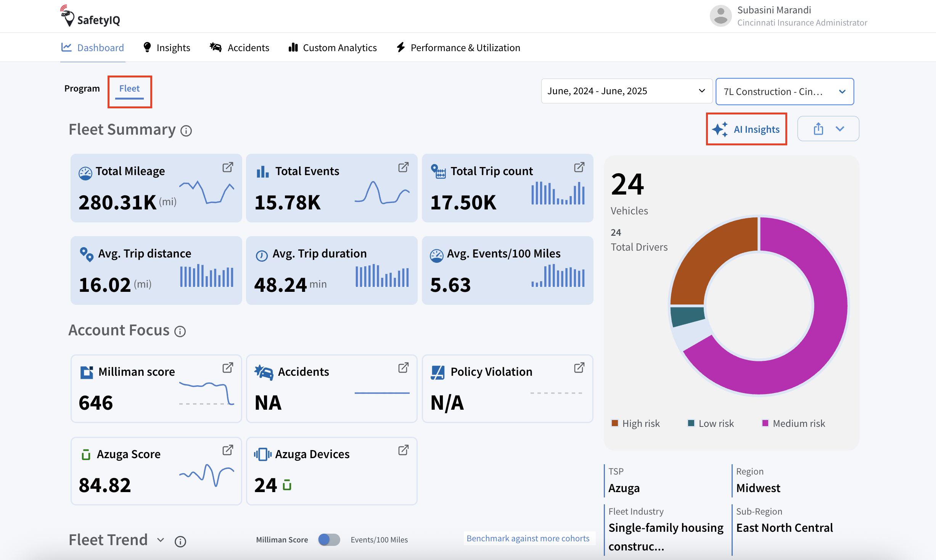Screen dimensions: 936x560
Task: Click the Region value Midwest
Action: pyautogui.click(x=758, y=488)
